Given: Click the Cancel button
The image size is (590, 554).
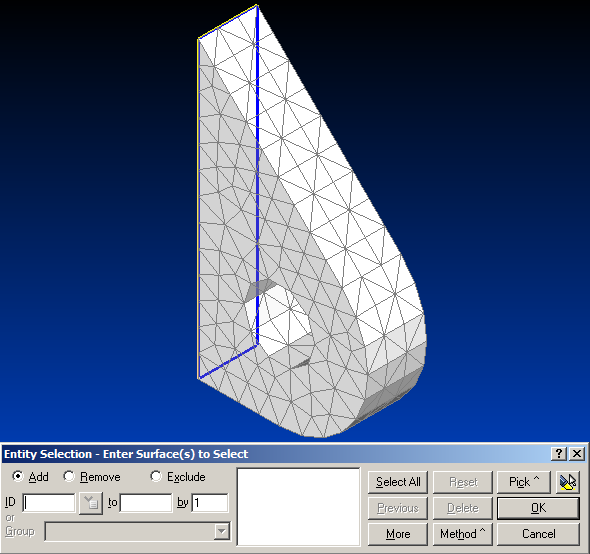Looking at the screenshot, I should pyautogui.click(x=538, y=534).
